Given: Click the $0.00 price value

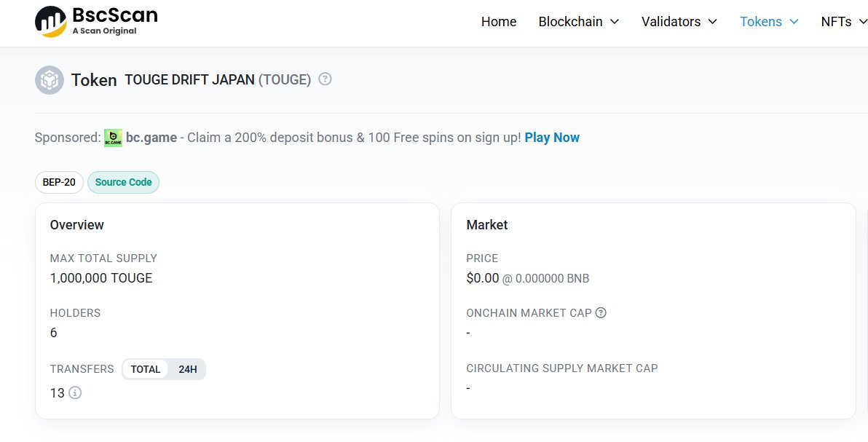Looking at the screenshot, I should click(483, 278).
